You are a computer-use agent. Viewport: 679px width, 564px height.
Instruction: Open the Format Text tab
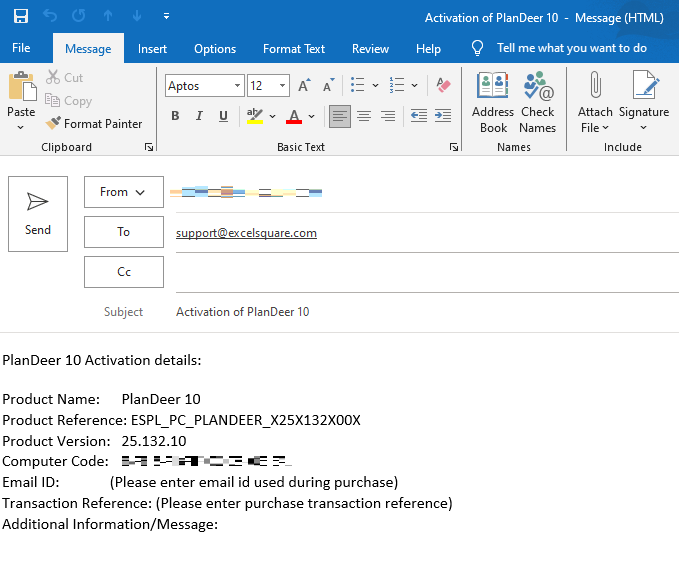click(293, 49)
